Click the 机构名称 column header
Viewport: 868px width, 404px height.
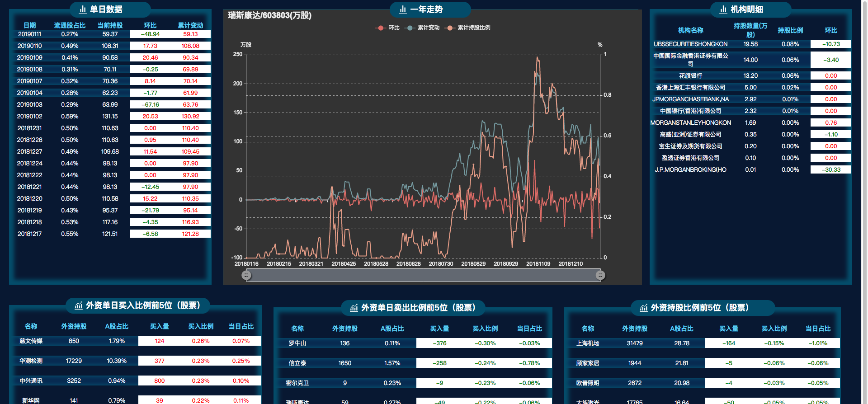[691, 30]
